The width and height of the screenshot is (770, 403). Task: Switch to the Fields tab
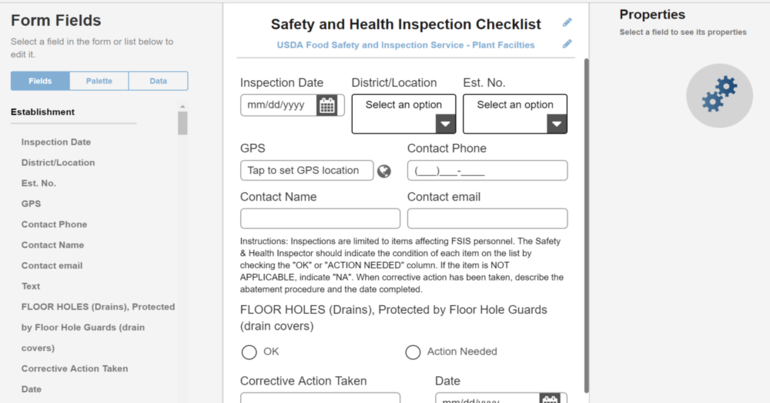[x=40, y=81]
